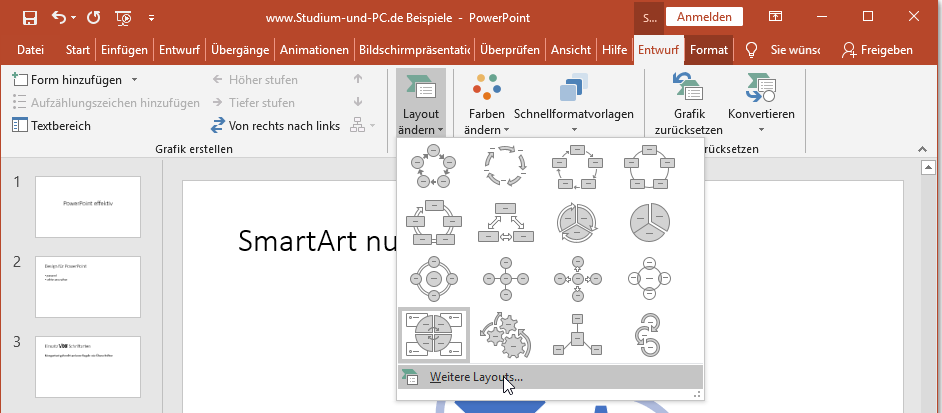This screenshot has width=942, height=413.
Task: Select slide 3 thumbnail
Action: coord(88,367)
